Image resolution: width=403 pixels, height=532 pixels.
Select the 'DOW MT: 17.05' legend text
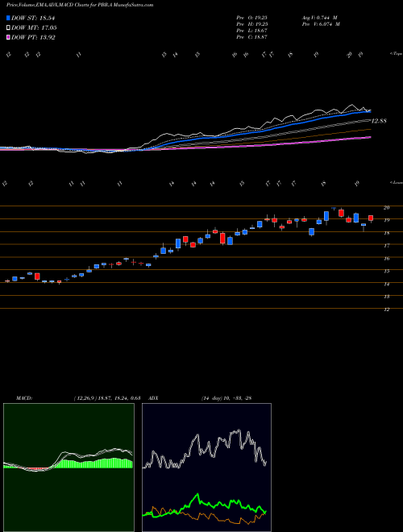[x=34, y=28]
